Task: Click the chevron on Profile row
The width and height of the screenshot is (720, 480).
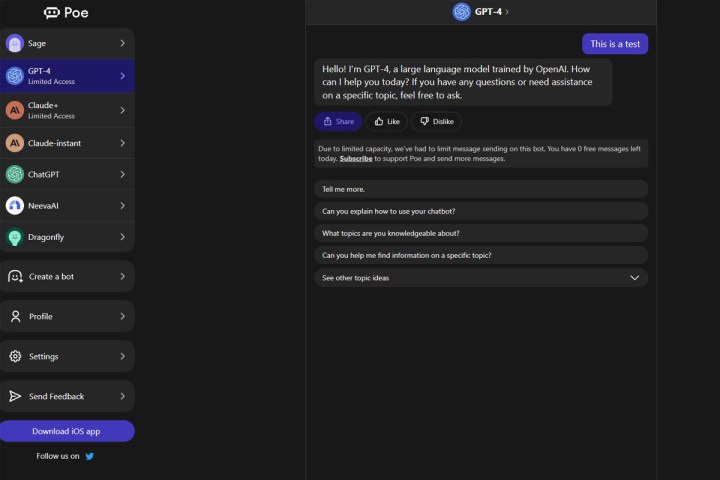Action: coord(123,316)
